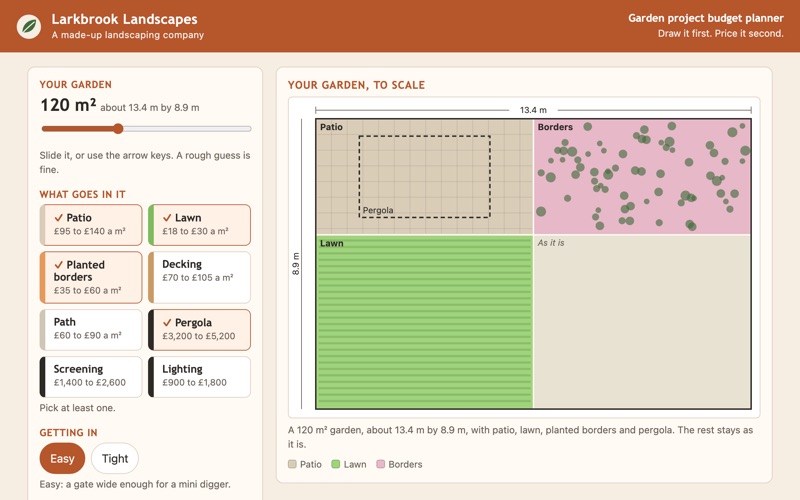Click 'A made-up landscaping company' subtitle

coord(128,35)
